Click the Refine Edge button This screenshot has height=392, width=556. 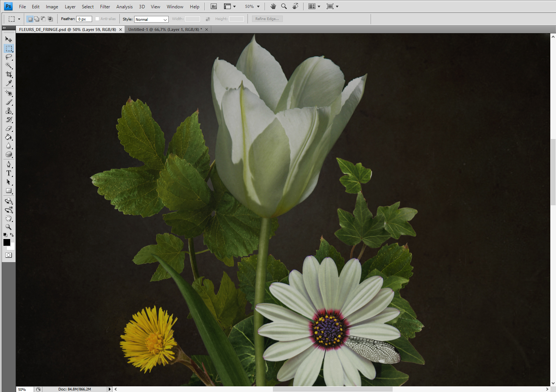267,19
